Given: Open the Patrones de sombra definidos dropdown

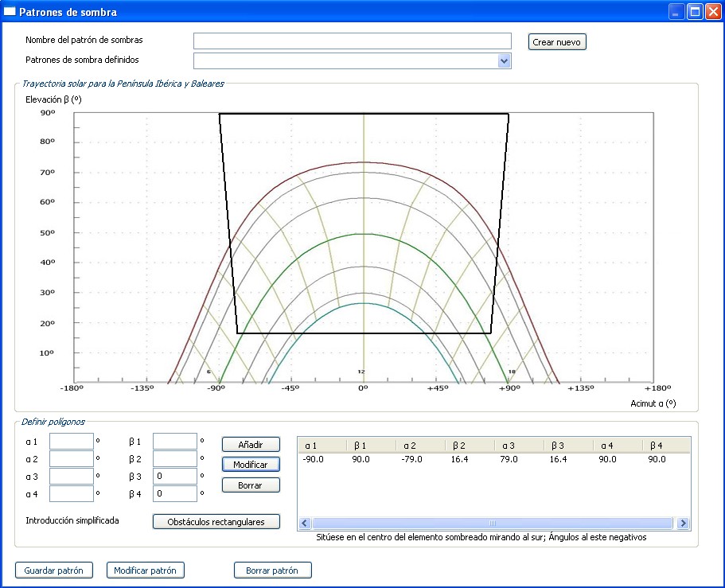Looking at the screenshot, I should click(503, 61).
